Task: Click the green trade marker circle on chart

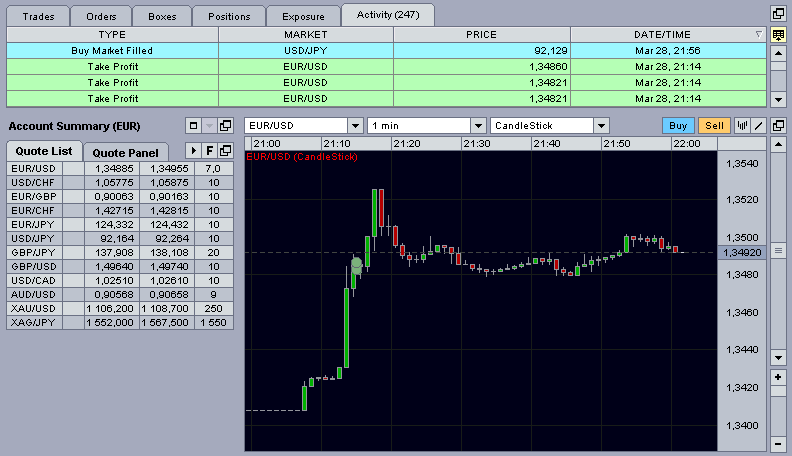Action: point(357,266)
